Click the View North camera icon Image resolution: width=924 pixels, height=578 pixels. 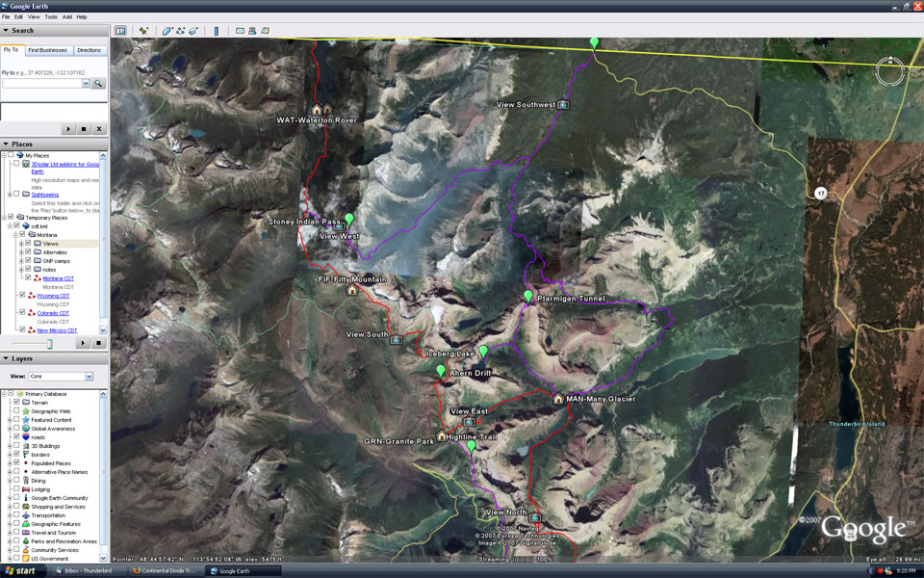coord(534,518)
